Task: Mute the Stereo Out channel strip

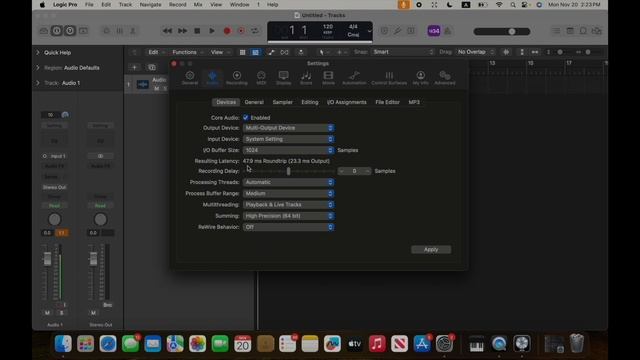Action: pyautogui.click(x=93, y=313)
